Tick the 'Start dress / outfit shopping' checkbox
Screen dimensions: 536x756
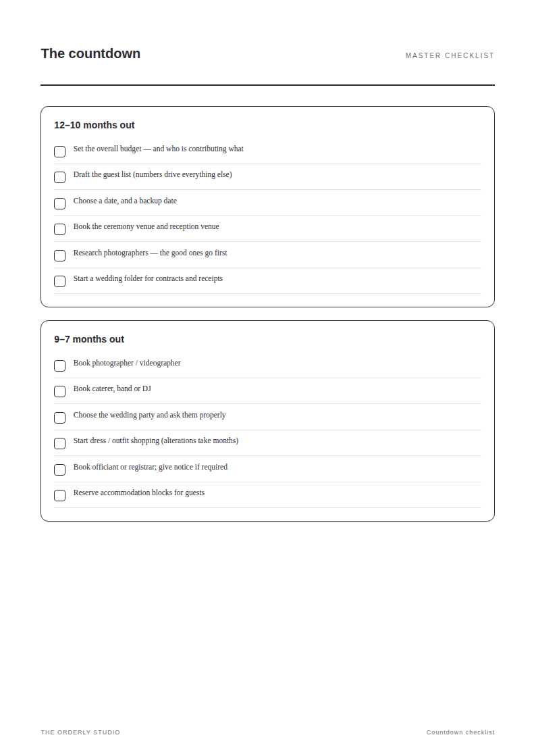[x=59, y=444]
